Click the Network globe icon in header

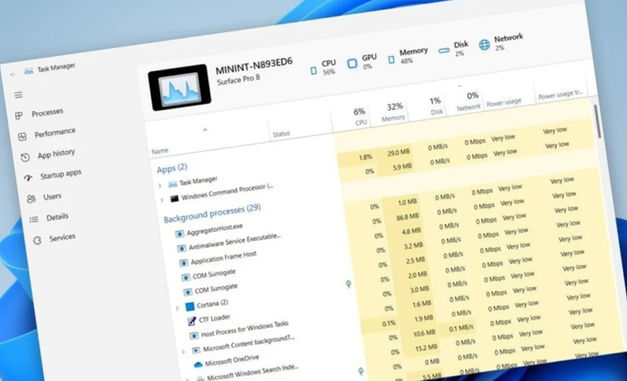[484, 45]
